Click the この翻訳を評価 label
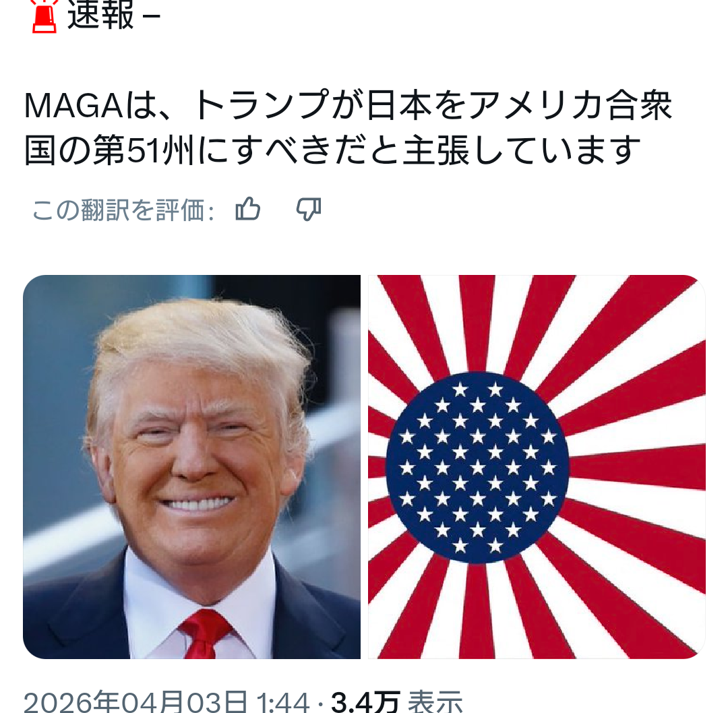 click(123, 210)
